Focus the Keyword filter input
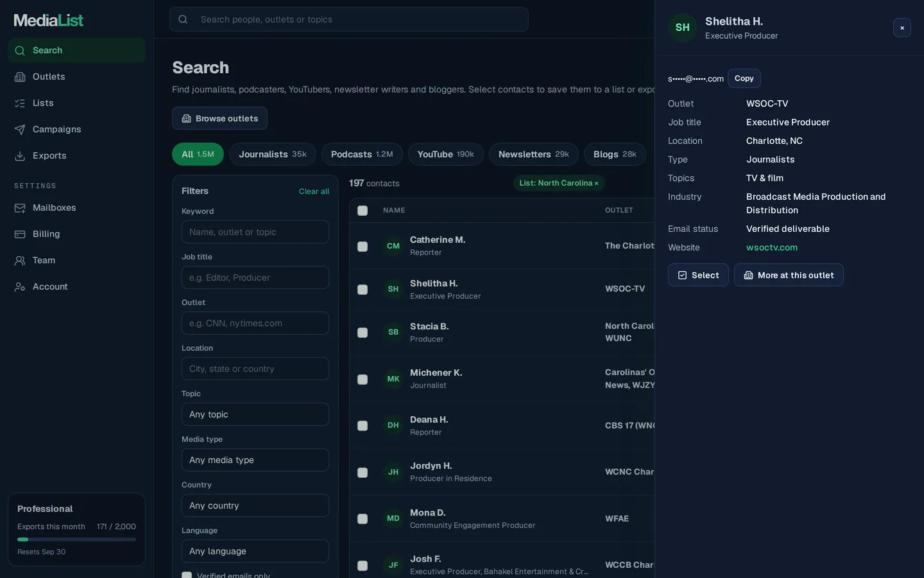This screenshot has height=578, width=924. click(255, 232)
